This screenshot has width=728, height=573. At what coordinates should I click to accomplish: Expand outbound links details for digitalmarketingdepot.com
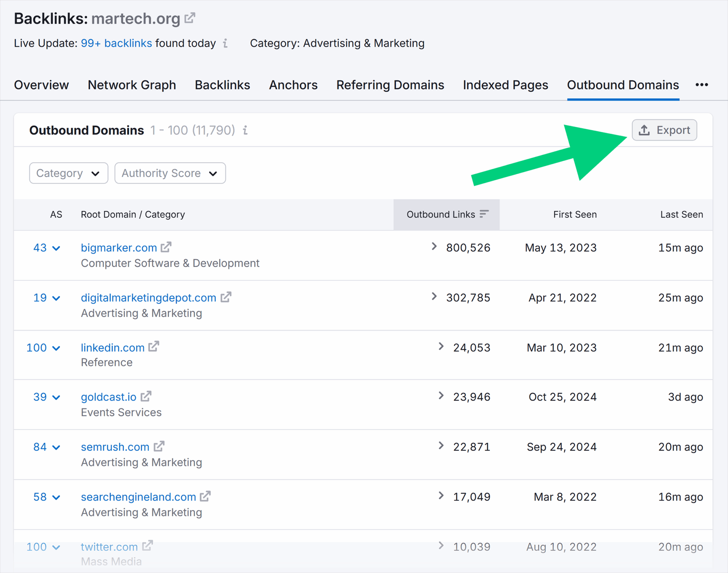click(434, 297)
